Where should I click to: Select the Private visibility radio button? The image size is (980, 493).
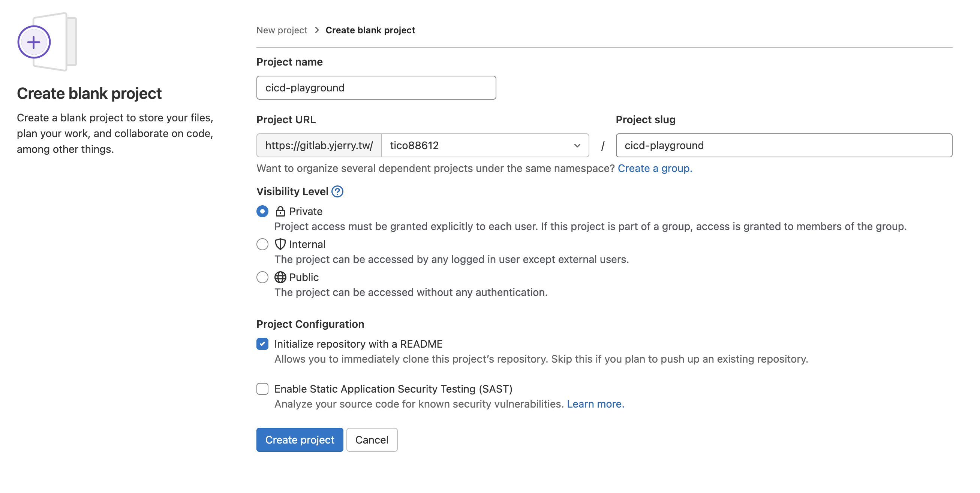point(262,211)
